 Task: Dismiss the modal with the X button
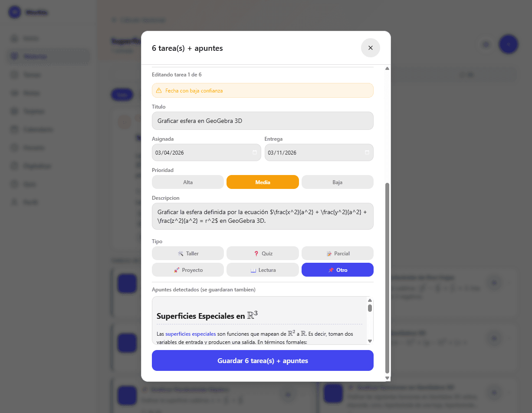[x=371, y=48]
